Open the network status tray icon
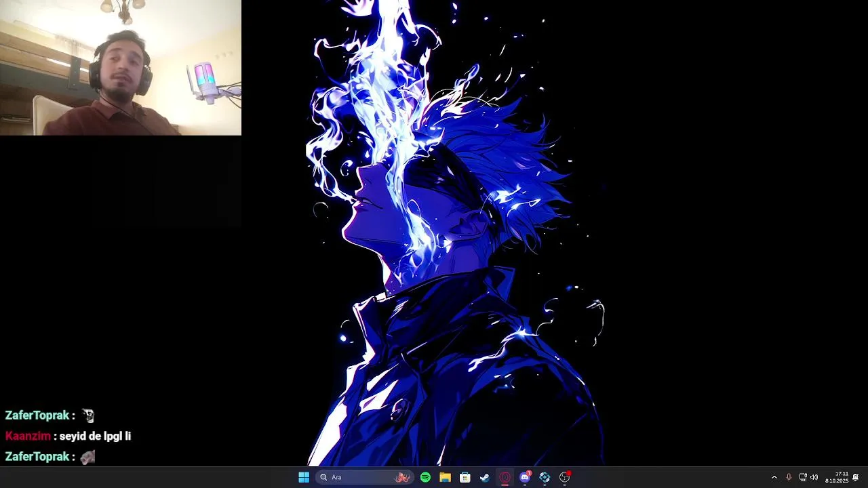This screenshot has width=868, height=488. (803, 477)
